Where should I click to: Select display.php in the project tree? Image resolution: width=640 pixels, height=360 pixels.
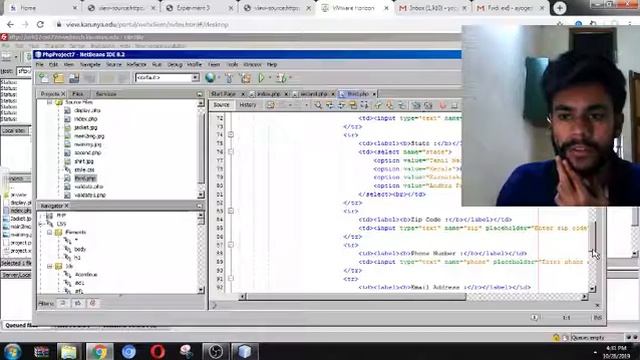87,111
